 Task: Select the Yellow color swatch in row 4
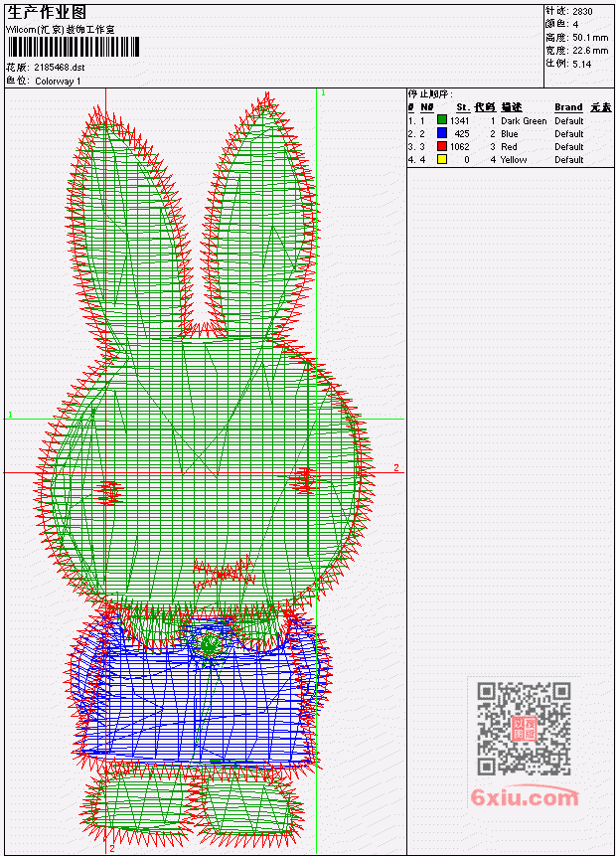(x=442, y=159)
